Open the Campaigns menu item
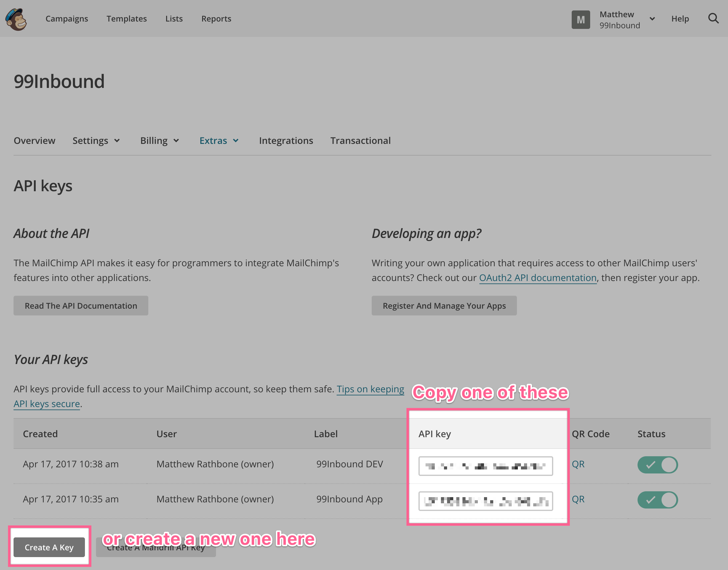Screen dimensions: 728x570 tap(67, 19)
